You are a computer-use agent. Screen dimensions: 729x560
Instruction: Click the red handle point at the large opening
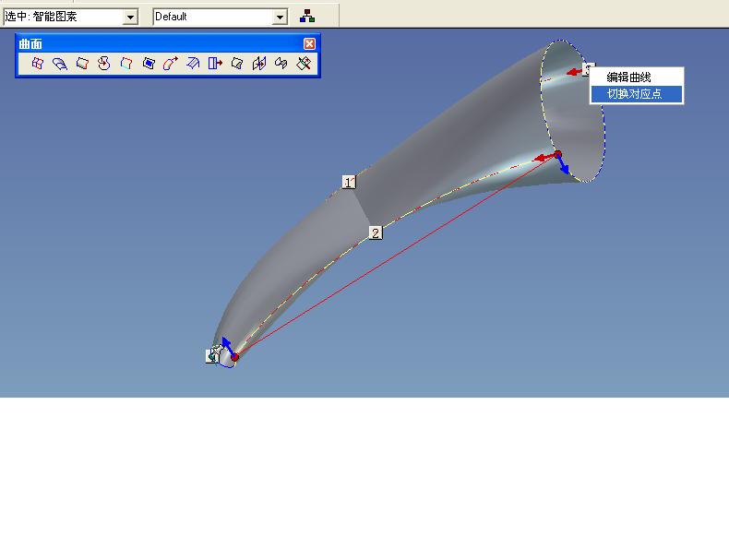(558, 154)
